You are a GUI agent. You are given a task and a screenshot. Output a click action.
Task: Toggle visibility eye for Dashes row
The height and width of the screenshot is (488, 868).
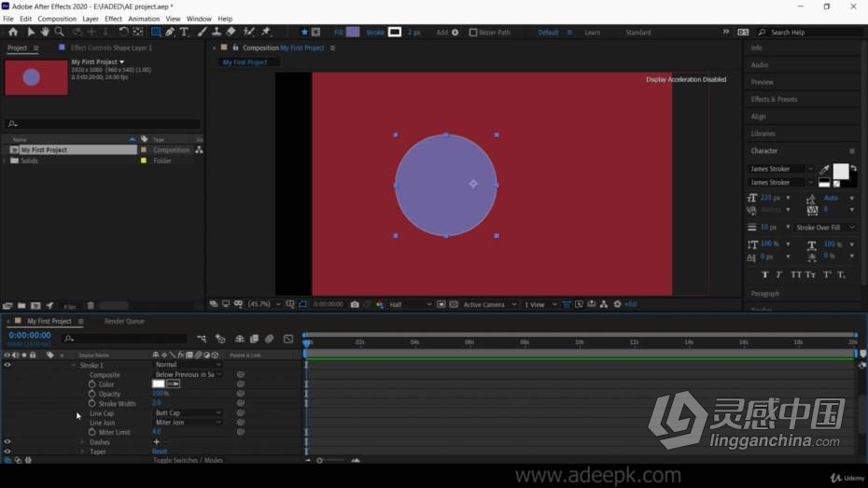click(x=7, y=442)
